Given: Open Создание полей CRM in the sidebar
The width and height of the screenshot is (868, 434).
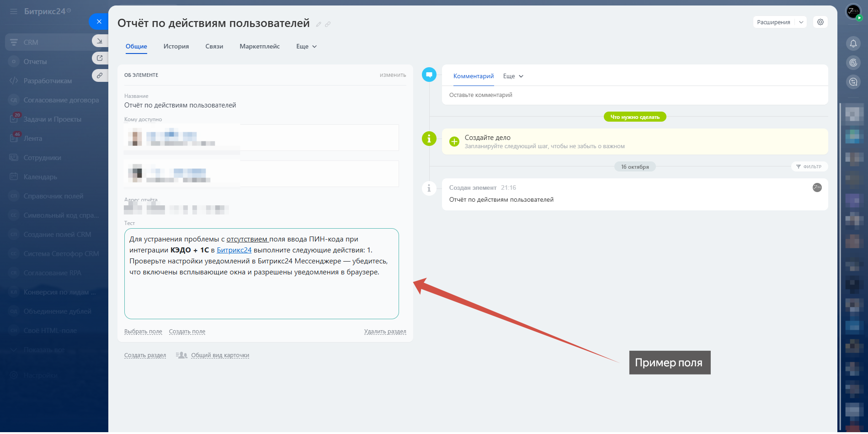Looking at the screenshot, I should (x=58, y=235).
